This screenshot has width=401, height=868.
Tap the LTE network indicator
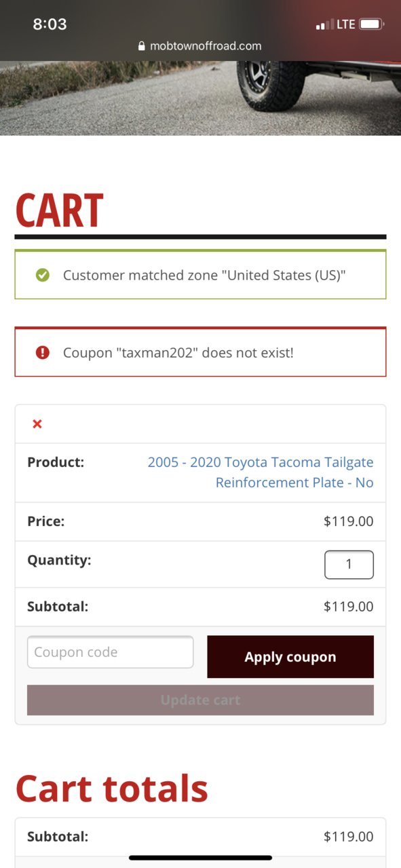click(x=345, y=24)
